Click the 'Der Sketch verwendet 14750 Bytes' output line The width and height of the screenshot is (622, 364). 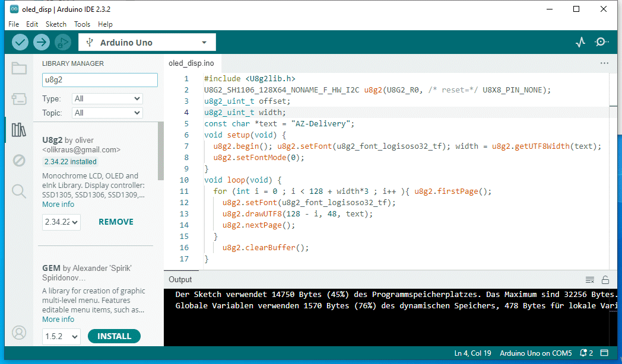coord(396,294)
